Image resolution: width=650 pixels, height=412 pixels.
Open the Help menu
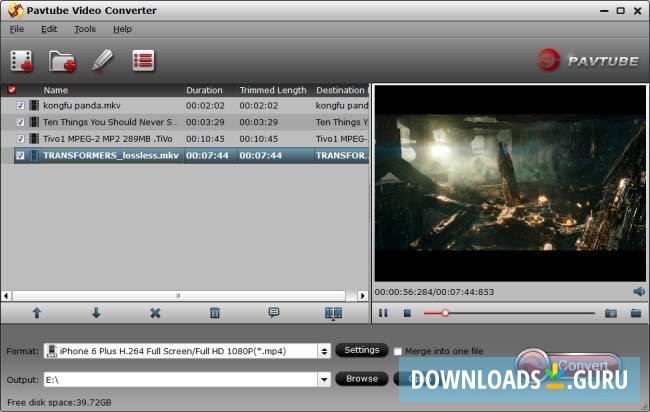tap(122, 29)
